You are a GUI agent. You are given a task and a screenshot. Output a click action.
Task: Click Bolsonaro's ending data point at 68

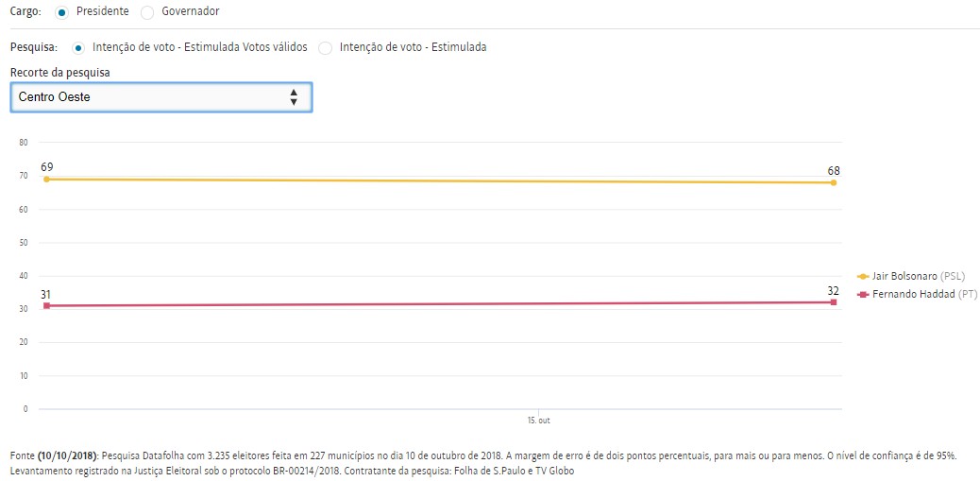834,182
